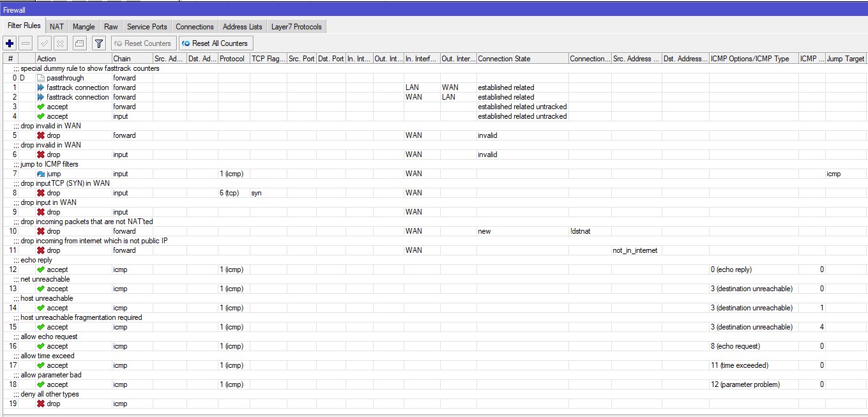The image size is (868, 417).
Task: Sort by the Action column header
Action: [73, 58]
